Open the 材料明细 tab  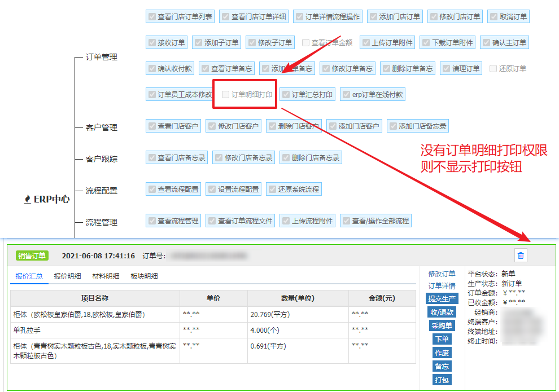click(x=106, y=276)
